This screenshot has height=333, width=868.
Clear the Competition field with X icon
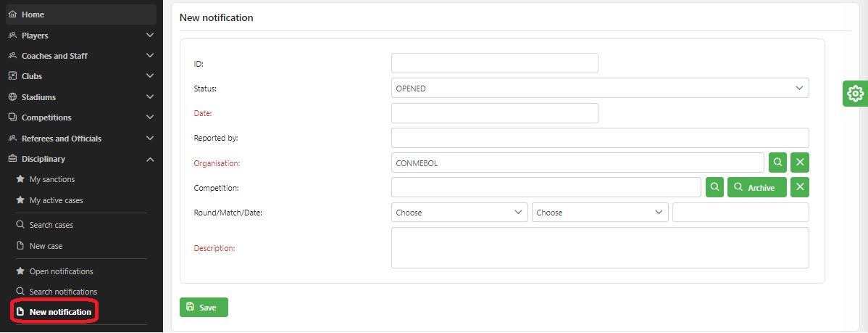(x=800, y=187)
